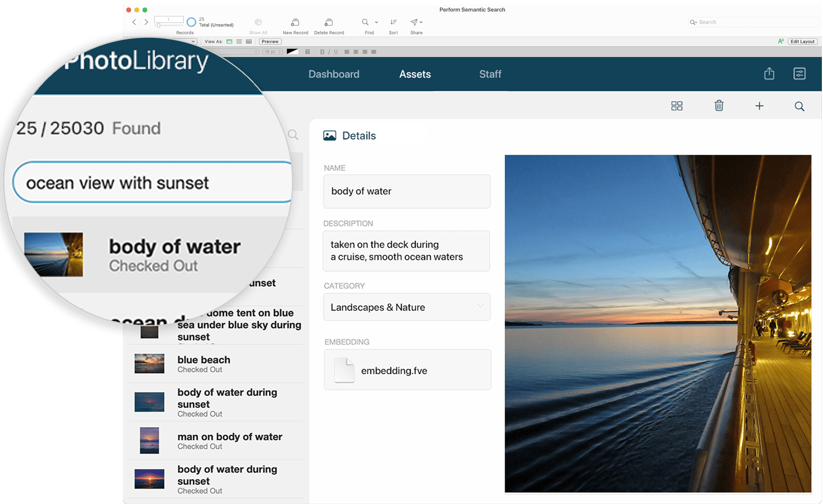Toggle bold text formatting

click(322, 52)
